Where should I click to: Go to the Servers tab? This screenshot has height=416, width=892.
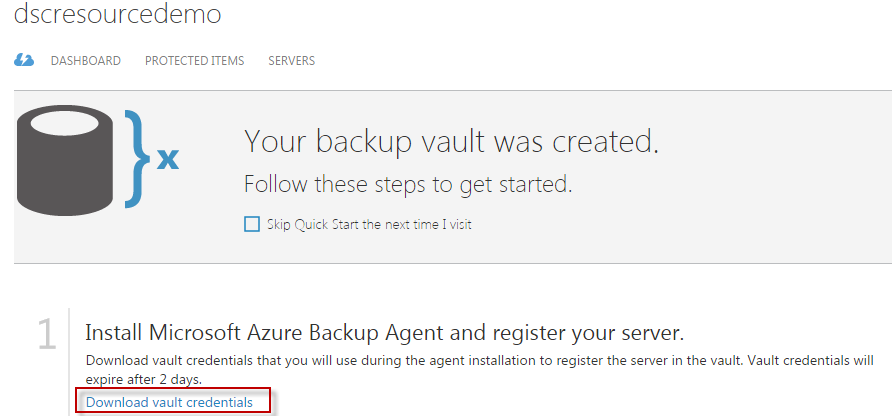click(291, 61)
